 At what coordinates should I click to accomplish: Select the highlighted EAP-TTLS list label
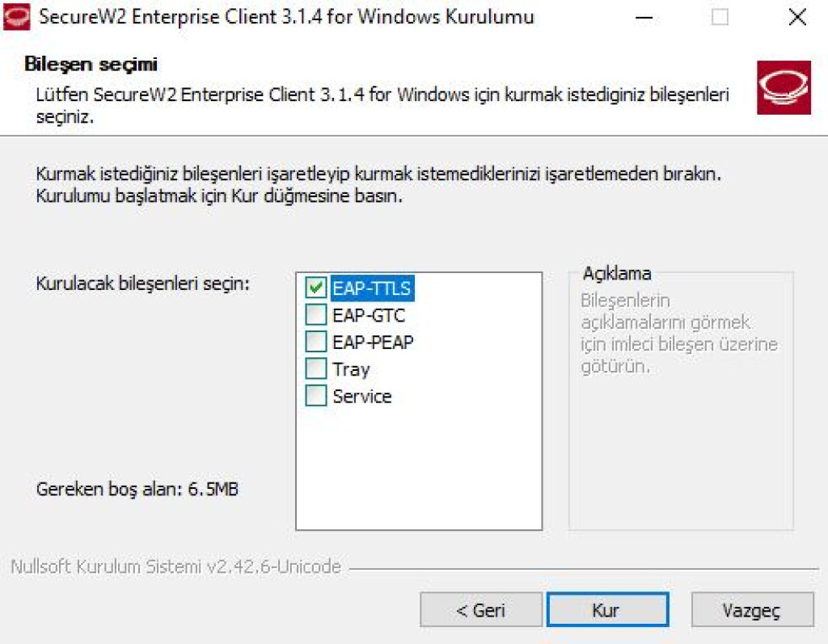(372, 288)
